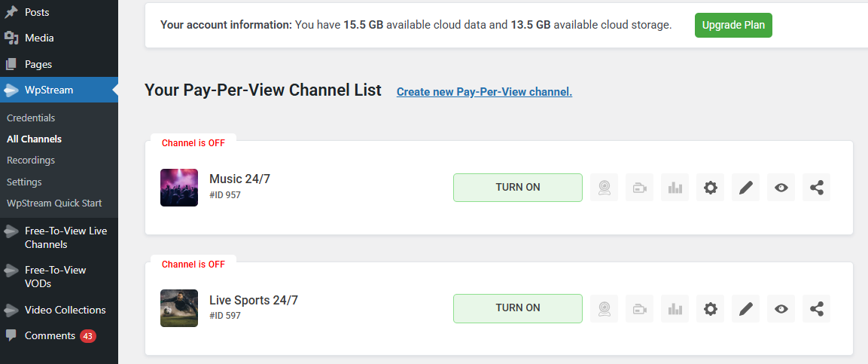Click the Live Sports 24/7 soccer thumbnail
Image resolution: width=868 pixels, height=364 pixels.
point(179,308)
